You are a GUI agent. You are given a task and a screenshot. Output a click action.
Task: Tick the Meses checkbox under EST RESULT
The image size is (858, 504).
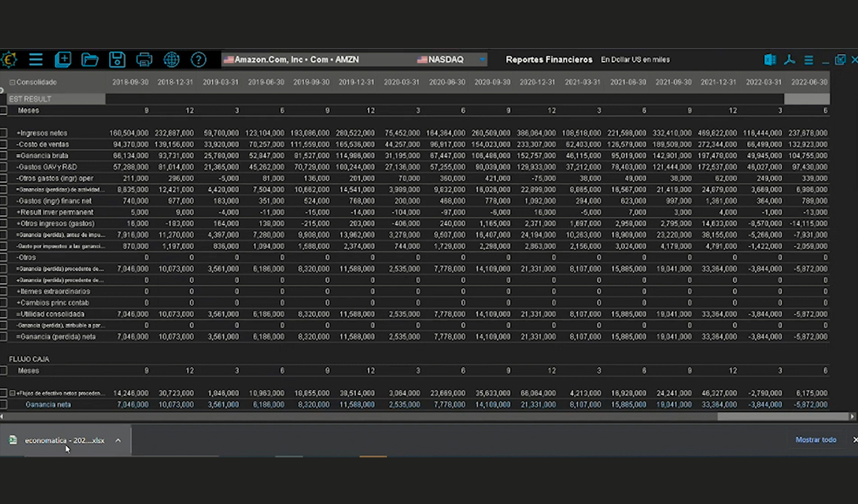tap(3, 111)
